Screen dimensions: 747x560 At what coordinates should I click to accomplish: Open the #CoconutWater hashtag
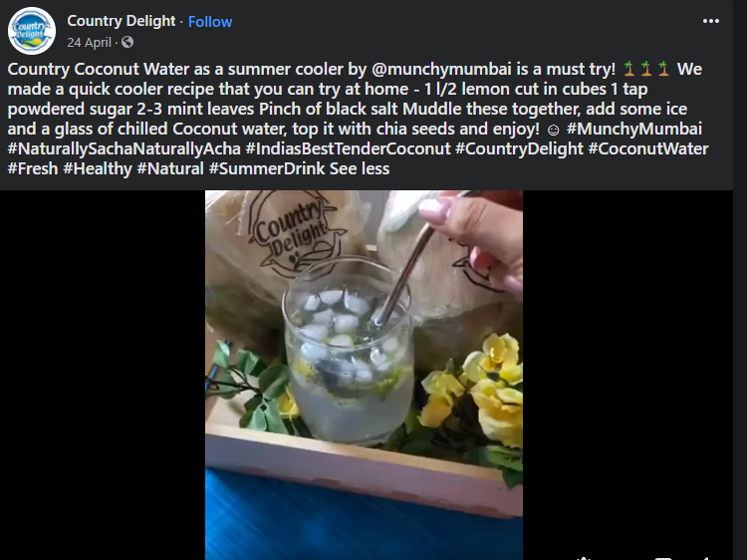click(648, 148)
